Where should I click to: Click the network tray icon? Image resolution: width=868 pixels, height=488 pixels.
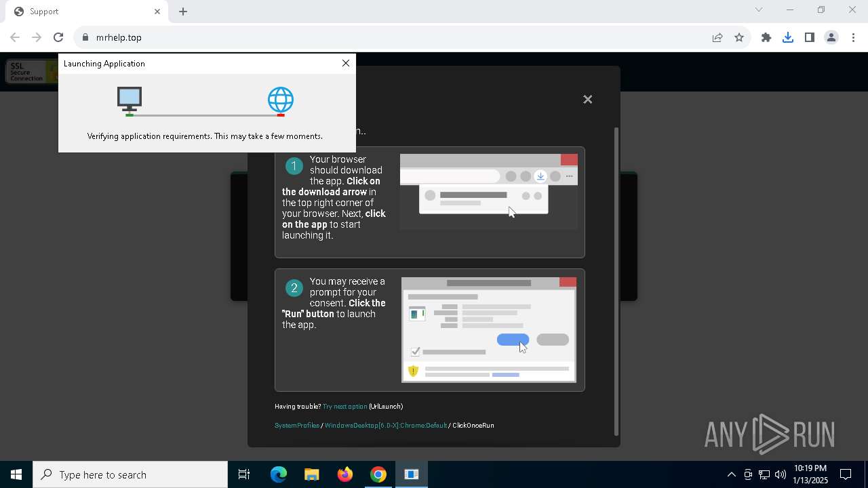(764, 474)
